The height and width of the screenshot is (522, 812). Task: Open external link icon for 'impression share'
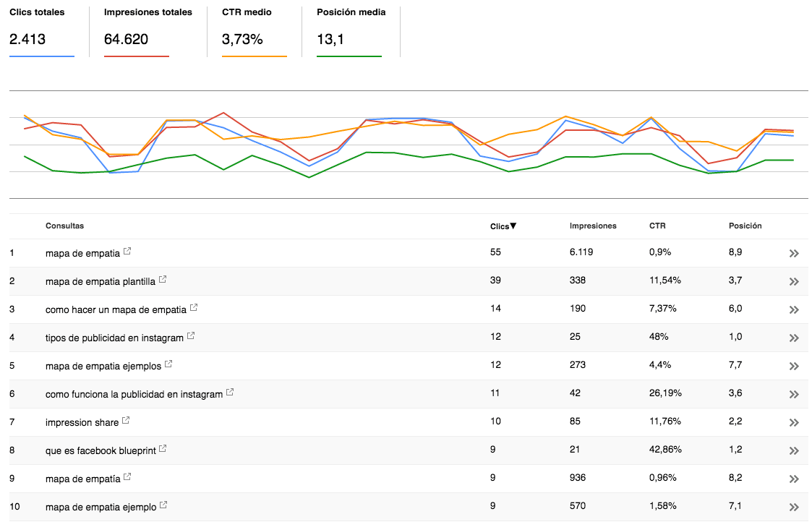coord(126,421)
